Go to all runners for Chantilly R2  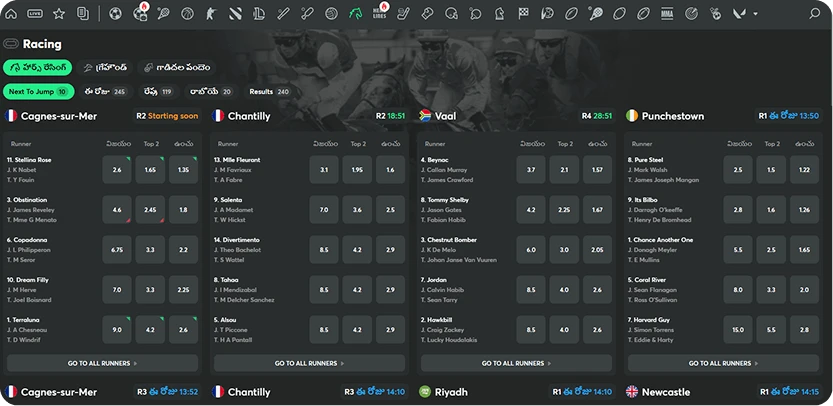[309, 363]
